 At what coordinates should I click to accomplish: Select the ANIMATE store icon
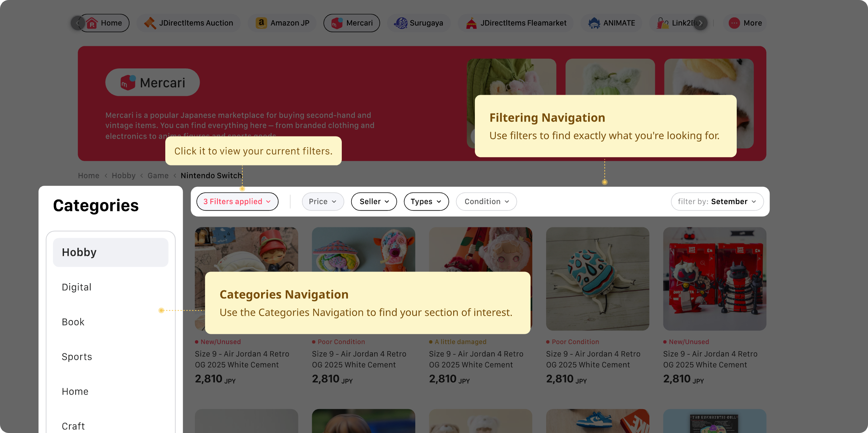(594, 23)
